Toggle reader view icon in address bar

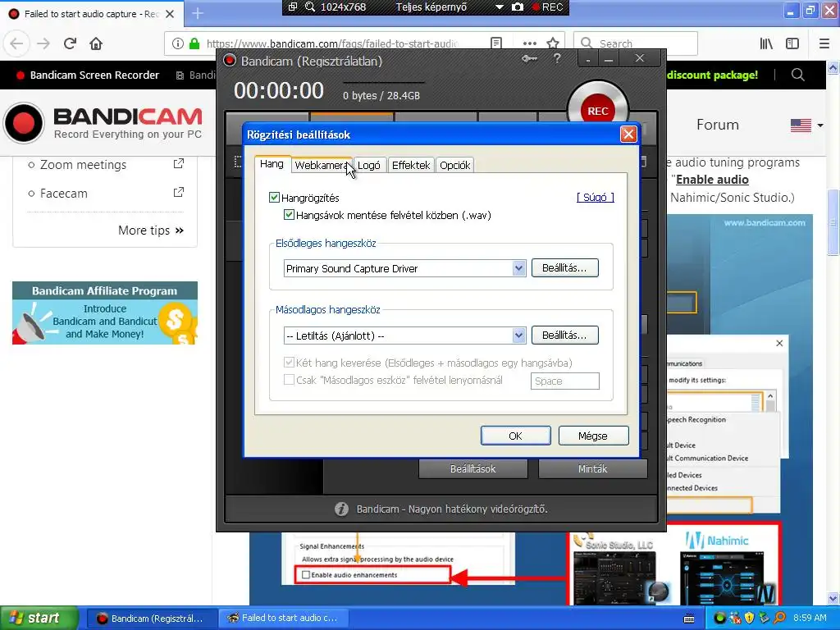(496, 43)
